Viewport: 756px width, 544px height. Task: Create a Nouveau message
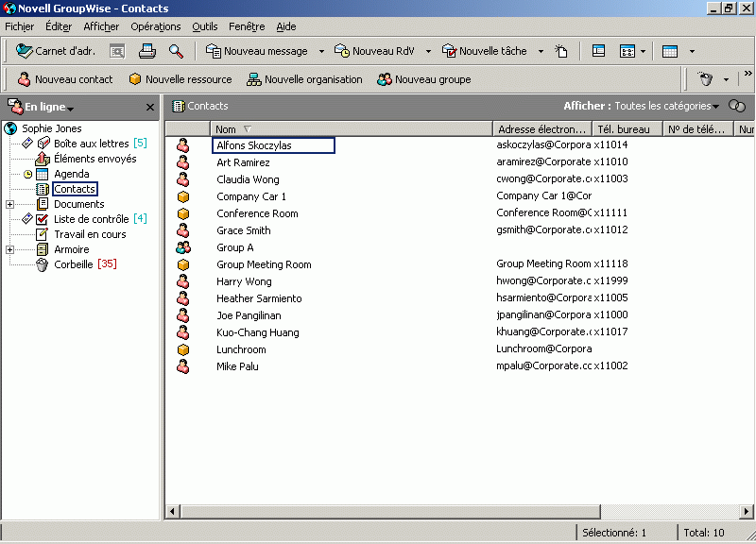[x=256, y=51]
